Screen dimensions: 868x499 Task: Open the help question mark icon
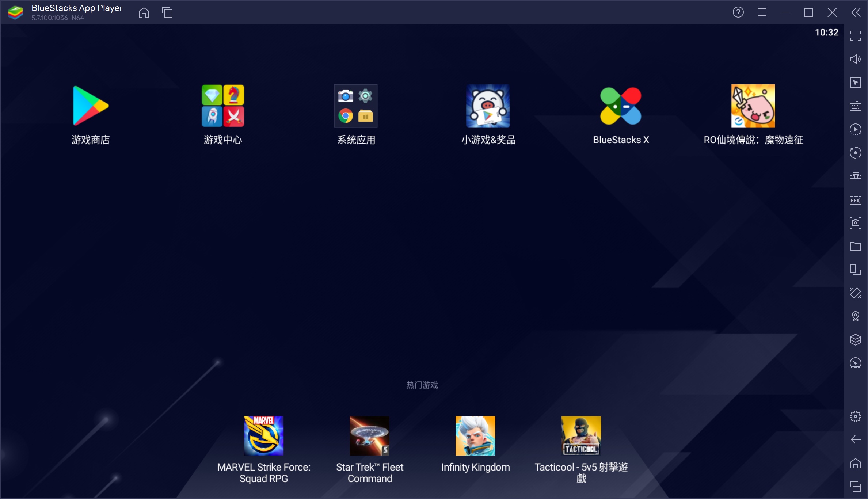[738, 12]
